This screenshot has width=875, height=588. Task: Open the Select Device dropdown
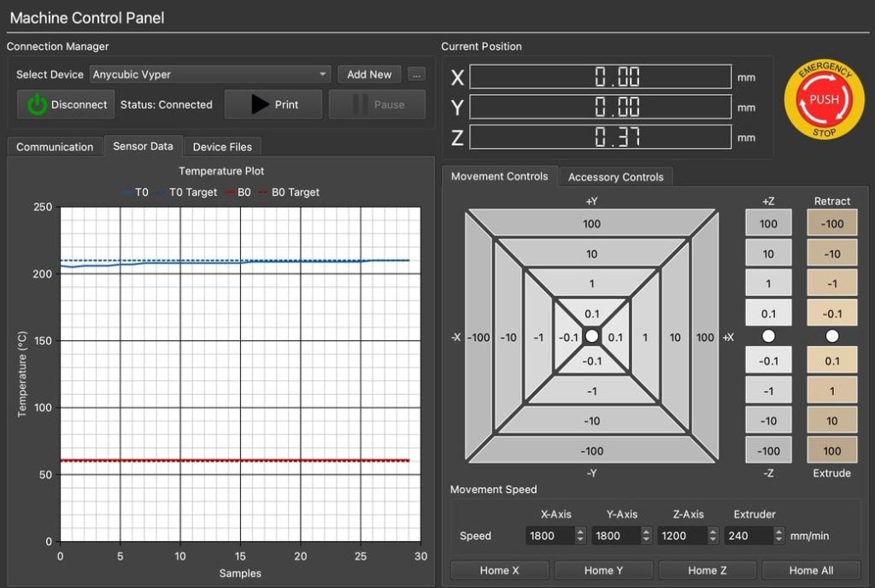point(209,74)
